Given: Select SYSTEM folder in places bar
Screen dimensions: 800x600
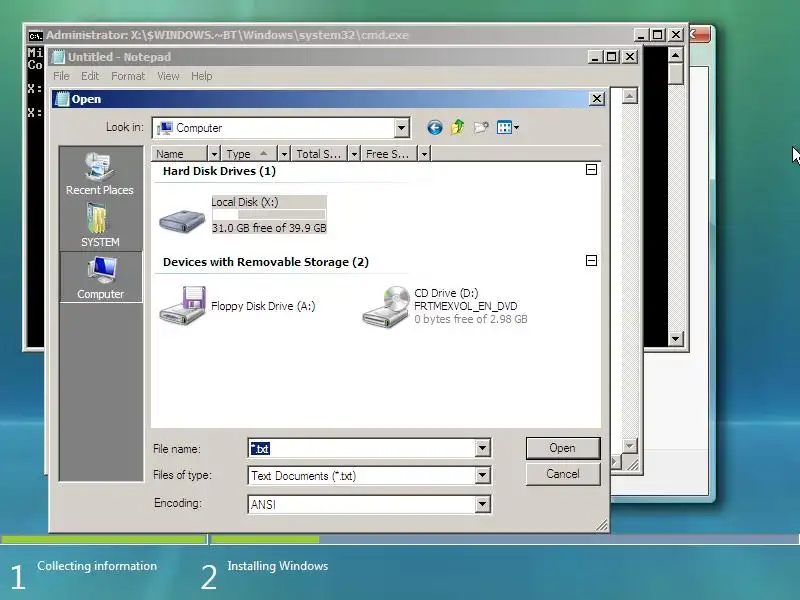Looking at the screenshot, I should click(100, 225).
